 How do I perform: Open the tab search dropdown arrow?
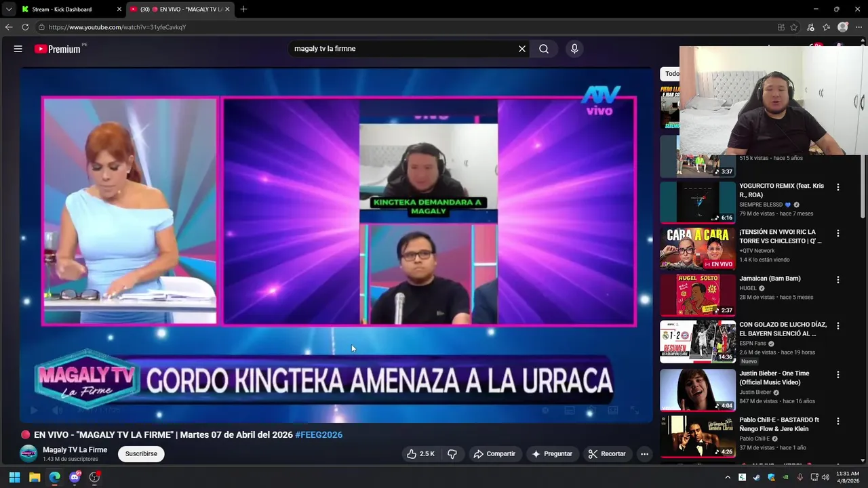(9, 9)
